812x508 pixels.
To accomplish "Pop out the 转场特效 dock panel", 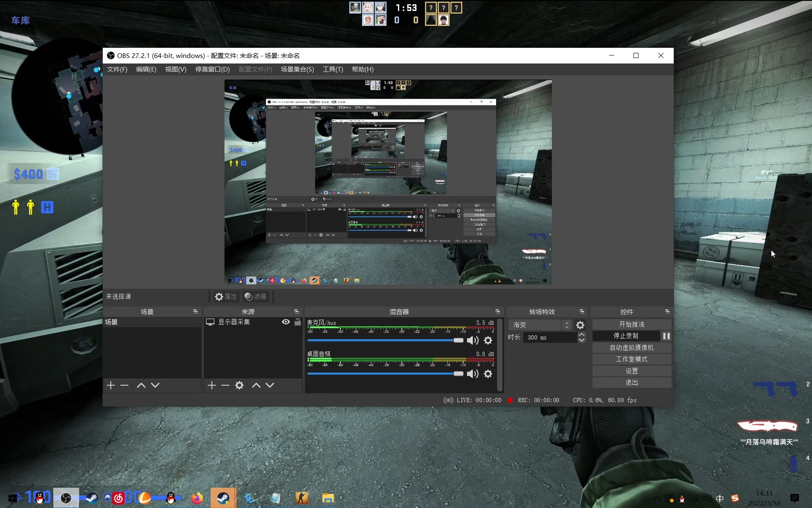I will pos(582,312).
